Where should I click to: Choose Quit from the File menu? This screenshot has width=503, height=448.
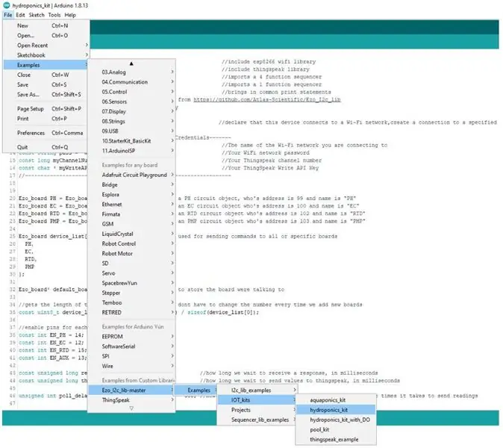(46, 147)
